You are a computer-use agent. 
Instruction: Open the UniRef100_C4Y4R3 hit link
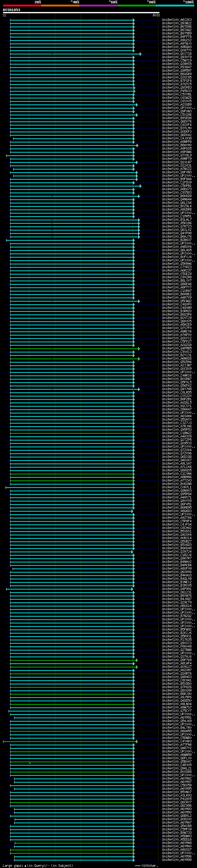tap(176, 741)
